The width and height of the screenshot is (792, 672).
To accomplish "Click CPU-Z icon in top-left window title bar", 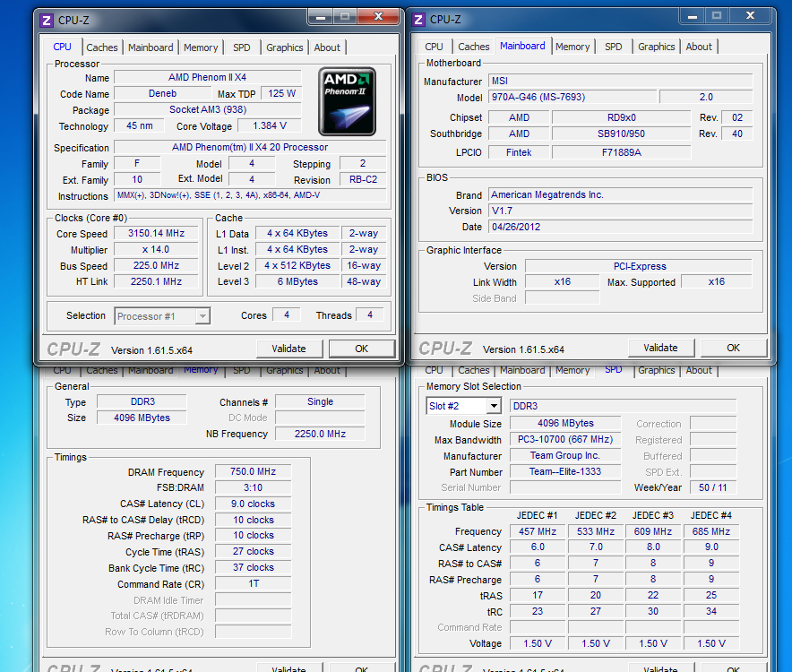I will (x=47, y=19).
